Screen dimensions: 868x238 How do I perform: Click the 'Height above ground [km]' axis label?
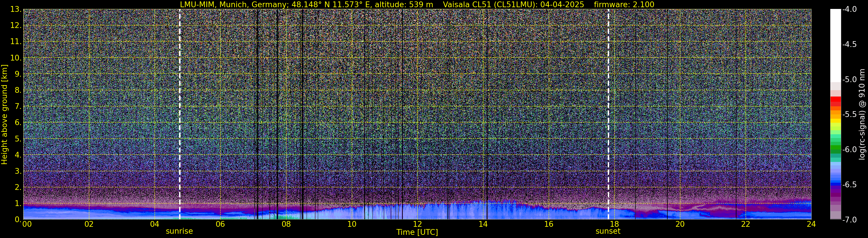click(x=4, y=115)
